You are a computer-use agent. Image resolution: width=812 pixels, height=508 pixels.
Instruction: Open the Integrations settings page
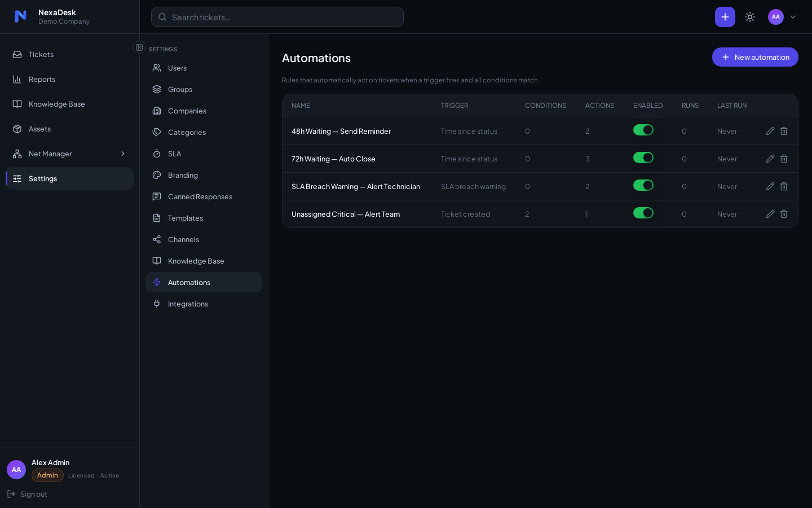(204, 304)
